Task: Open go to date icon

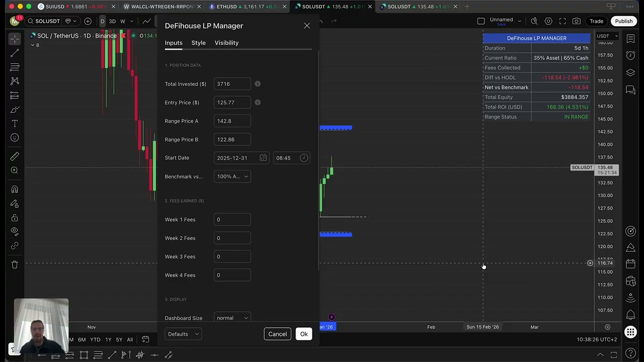Action: [x=145, y=339]
